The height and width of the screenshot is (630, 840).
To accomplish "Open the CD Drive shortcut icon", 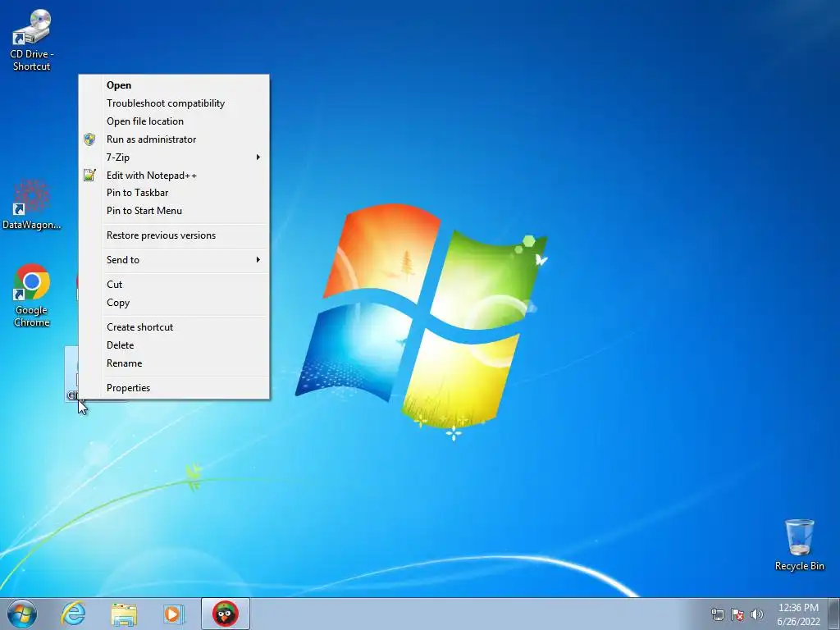I will (31, 40).
